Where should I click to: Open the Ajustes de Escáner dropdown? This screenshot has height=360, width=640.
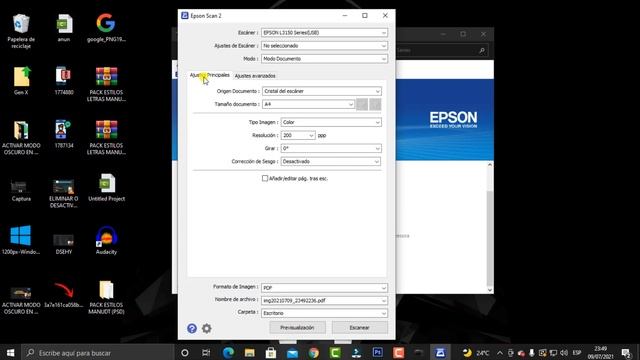(x=324, y=46)
